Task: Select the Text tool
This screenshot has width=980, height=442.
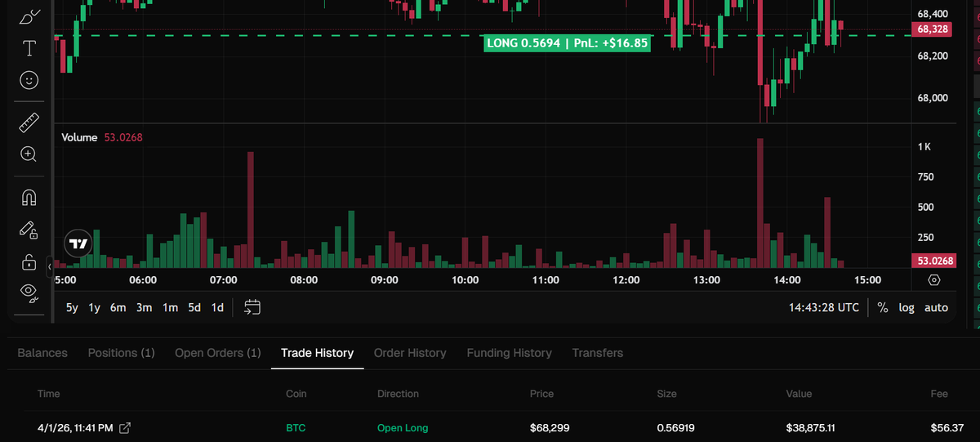Action: pyautogui.click(x=29, y=48)
